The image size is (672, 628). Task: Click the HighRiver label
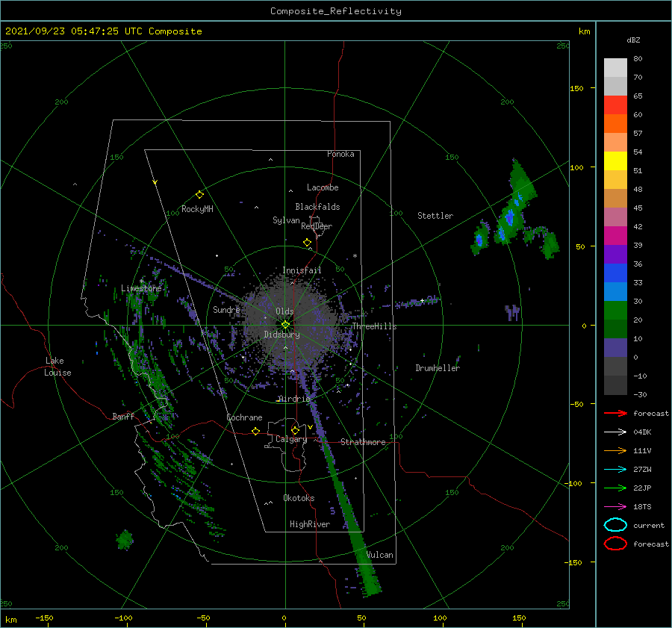tap(310, 524)
